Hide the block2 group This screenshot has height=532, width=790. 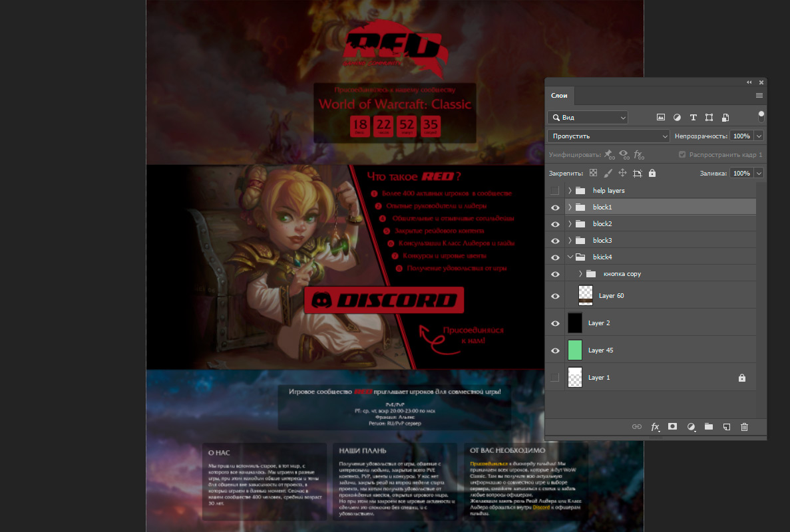point(555,224)
